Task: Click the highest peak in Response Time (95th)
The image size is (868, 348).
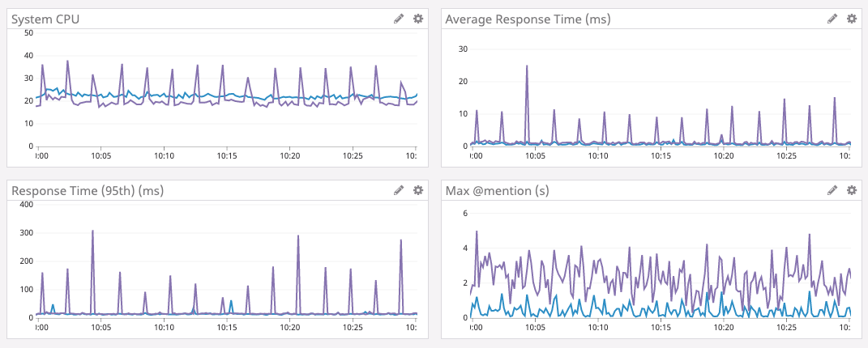Action: (x=92, y=231)
